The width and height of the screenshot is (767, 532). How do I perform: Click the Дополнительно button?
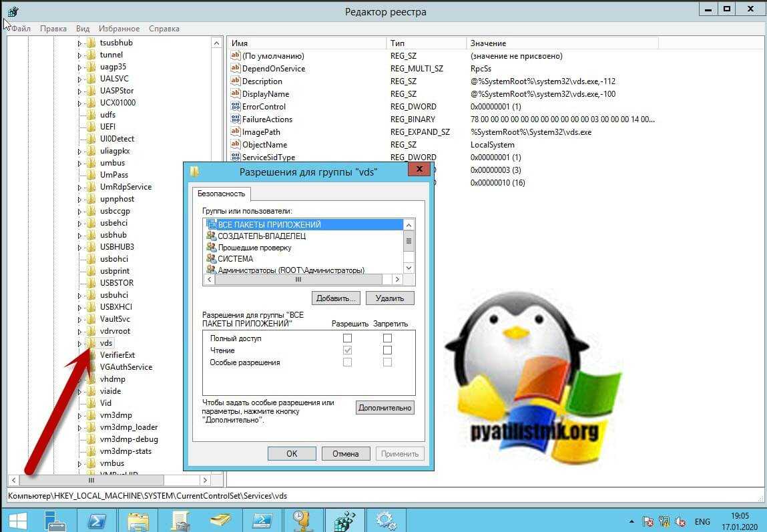(385, 407)
